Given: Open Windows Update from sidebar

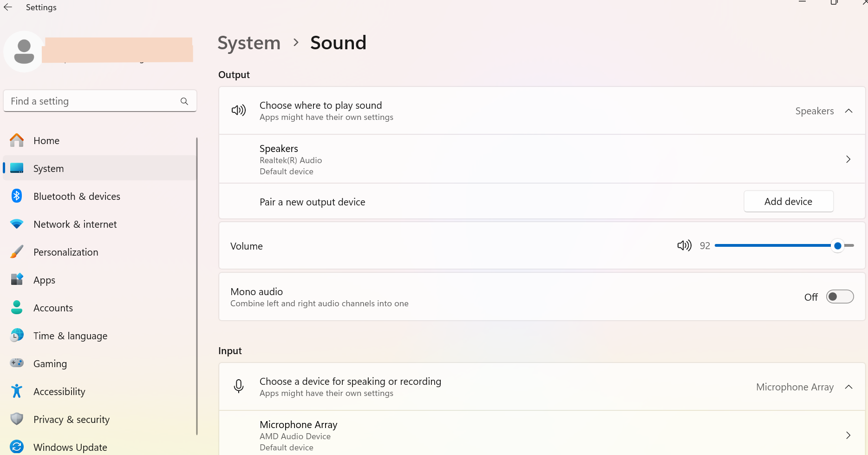Looking at the screenshot, I should click(x=70, y=447).
